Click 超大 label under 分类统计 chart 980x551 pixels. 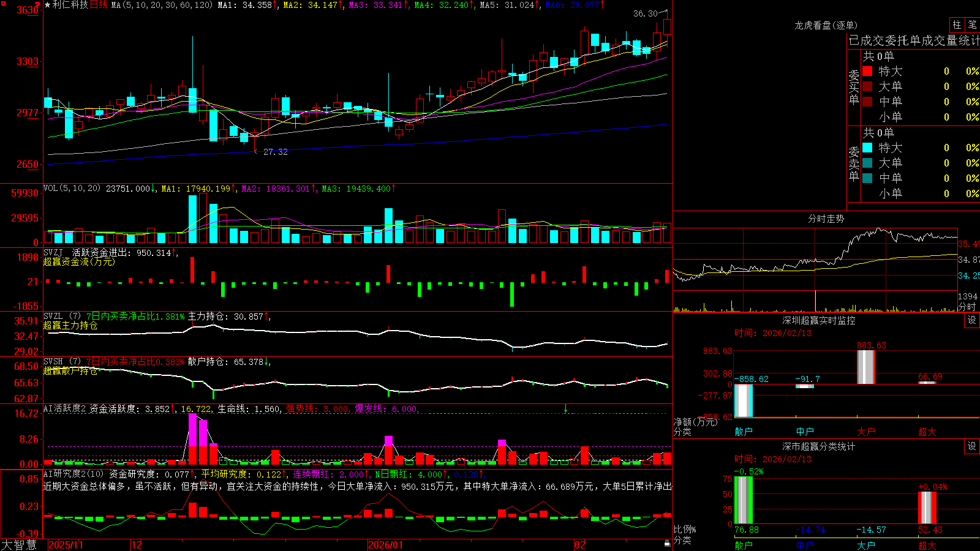pos(927,545)
